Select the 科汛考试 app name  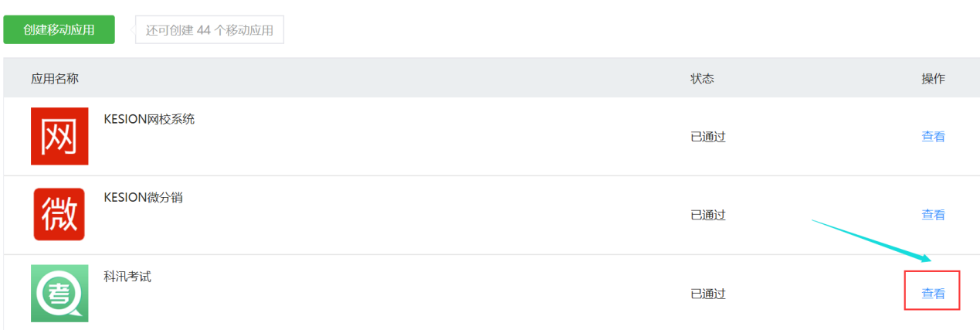[x=127, y=276]
